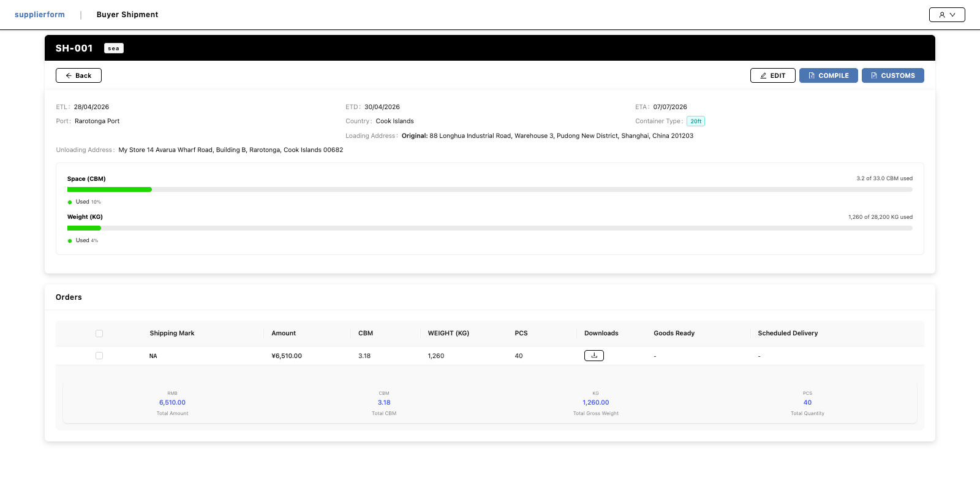The width and height of the screenshot is (980, 477).
Task: Click the ETD date 30/04/2026
Action: (382, 107)
